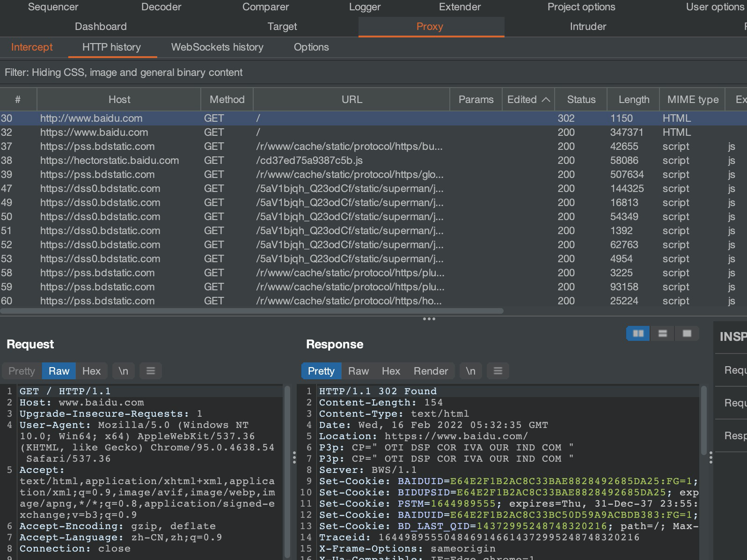Click the three-dot handle below the history table
Screen dimensions: 747x560
click(x=429, y=319)
